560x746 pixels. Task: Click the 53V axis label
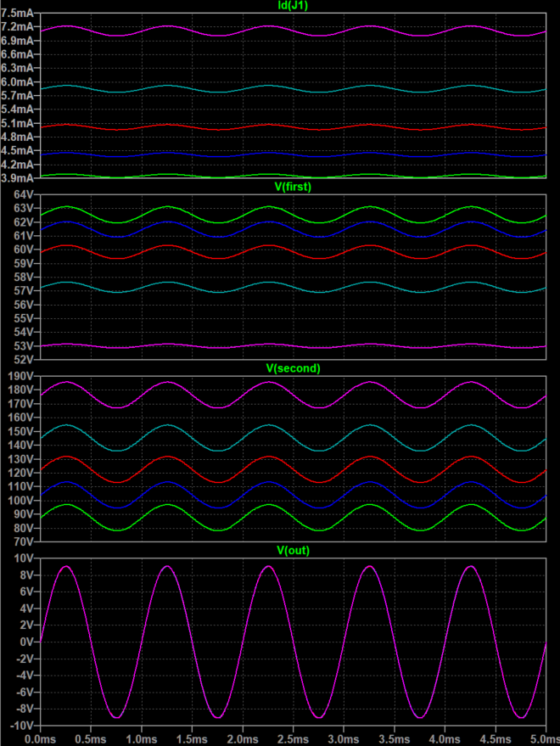coord(24,346)
